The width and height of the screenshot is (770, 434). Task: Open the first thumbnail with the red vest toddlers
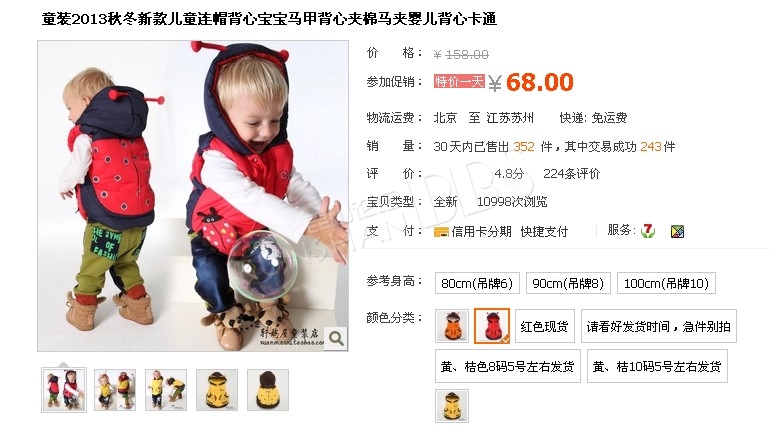64,390
